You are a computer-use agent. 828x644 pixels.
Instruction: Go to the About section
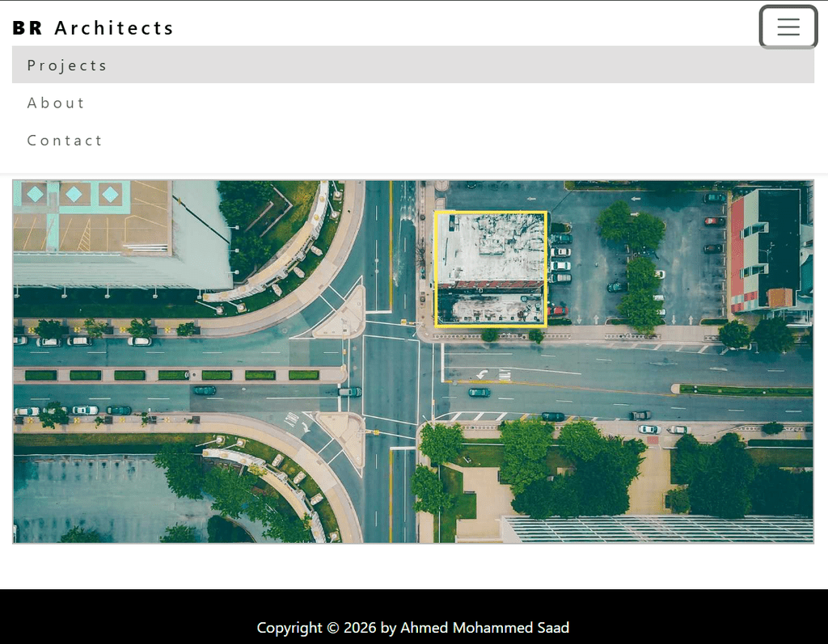(x=413, y=103)
